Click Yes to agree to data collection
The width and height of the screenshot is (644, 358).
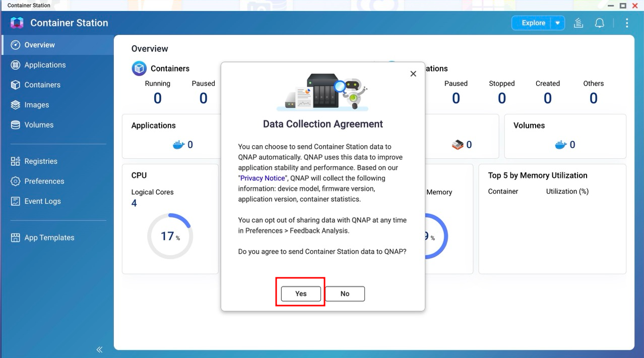(301, 293)
